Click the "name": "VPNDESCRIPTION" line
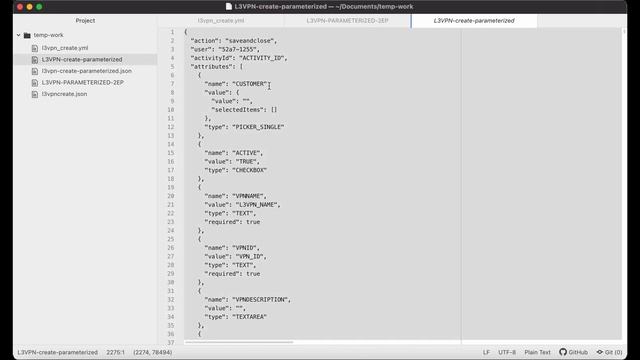640x360 pixels. (247, 300)
